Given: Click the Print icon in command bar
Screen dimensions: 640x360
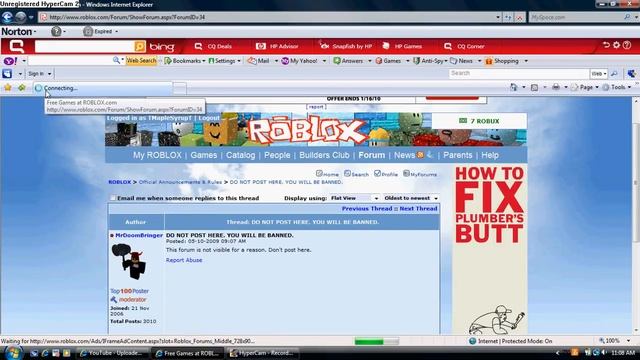Looking at the screenshot, I should [x=556, y=87].
